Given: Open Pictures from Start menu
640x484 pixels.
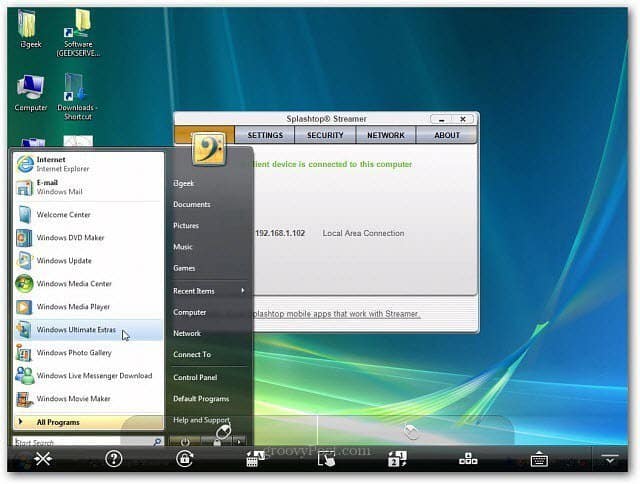Looking at the screenshot, I should point(186,226).
